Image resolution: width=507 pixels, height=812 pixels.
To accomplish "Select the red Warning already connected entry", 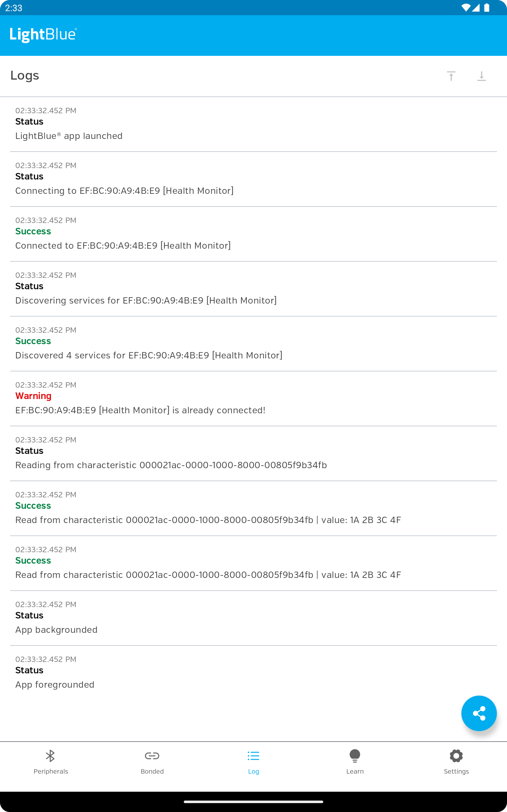I will pos(253,399).
